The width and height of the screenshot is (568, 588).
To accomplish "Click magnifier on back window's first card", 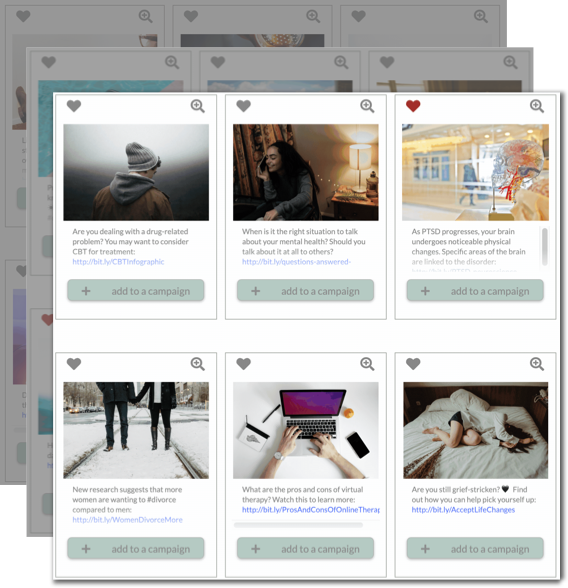I will pyautogui.click(x=145, y=16).
